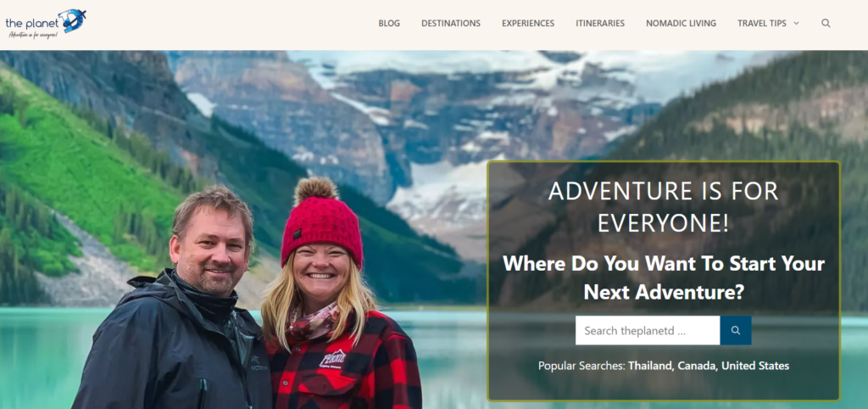Choose United States popular search link
Screen dimensions: 868x409
(755, 366)
